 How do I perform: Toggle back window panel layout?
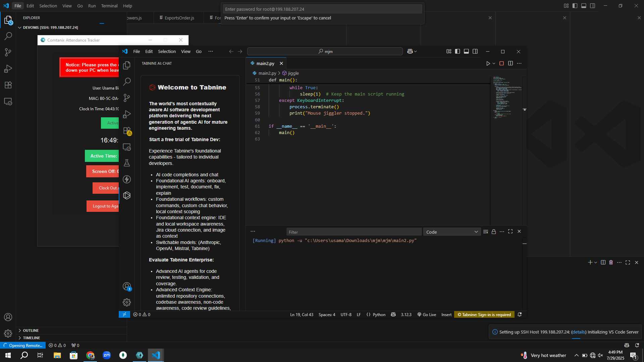[584, 6]
